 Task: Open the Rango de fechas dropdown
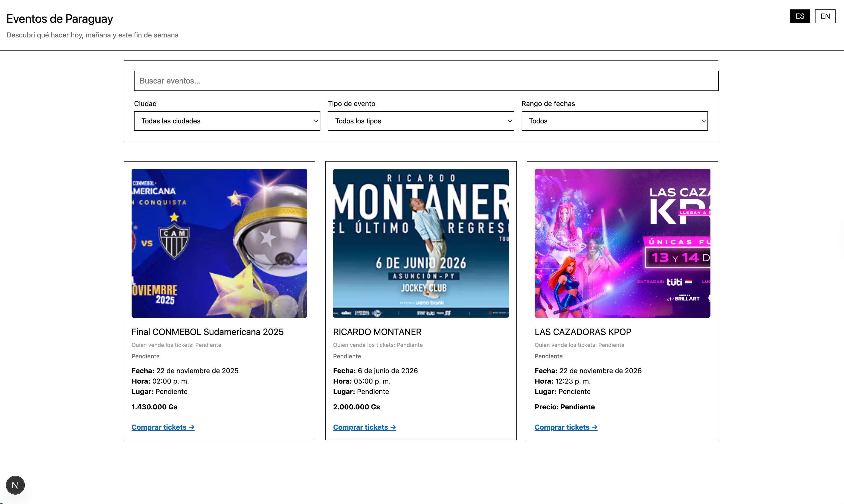coord(614,121)
